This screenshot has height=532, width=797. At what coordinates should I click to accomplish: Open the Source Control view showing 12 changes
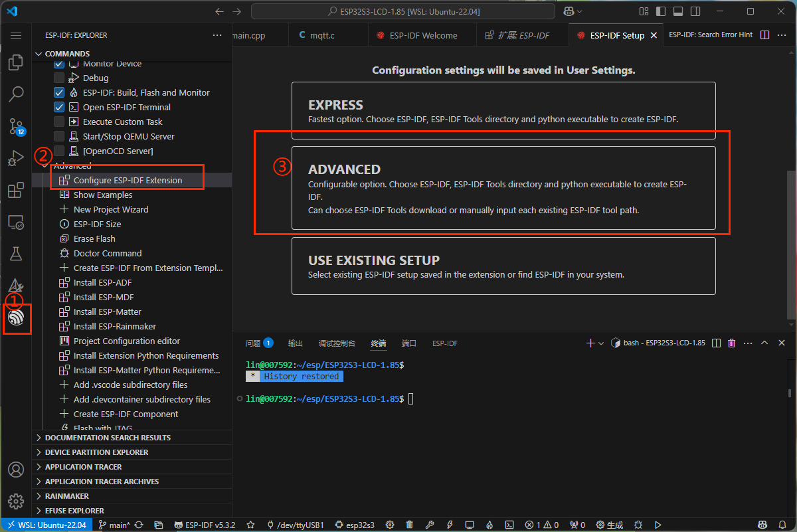tap(16, 126)
